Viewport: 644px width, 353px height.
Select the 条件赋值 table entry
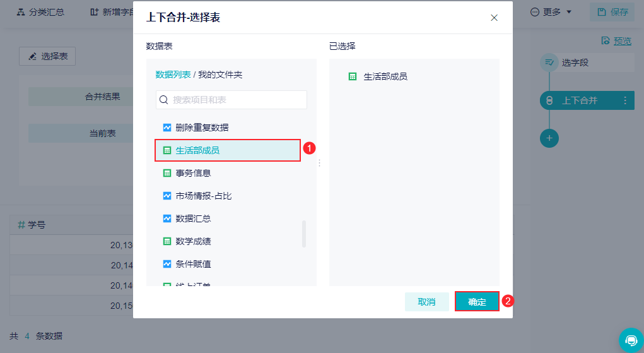pyautogui.click(x=193, y=264)
